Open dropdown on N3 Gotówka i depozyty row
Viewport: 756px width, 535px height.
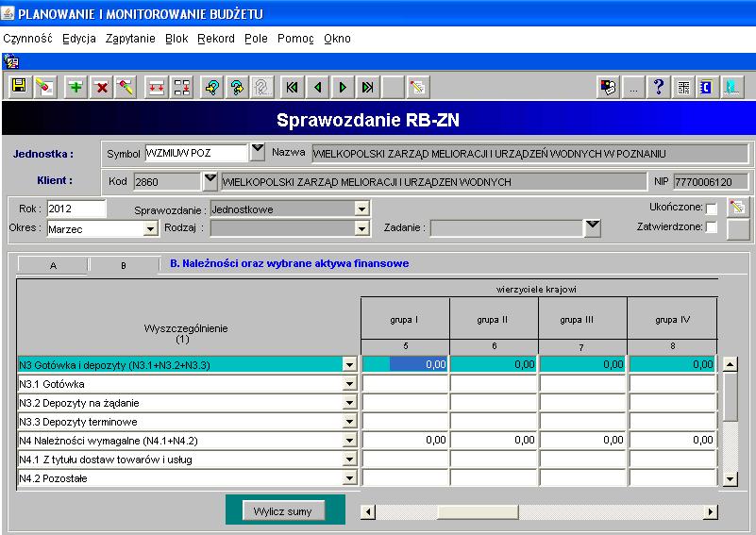tap(350, 365)
